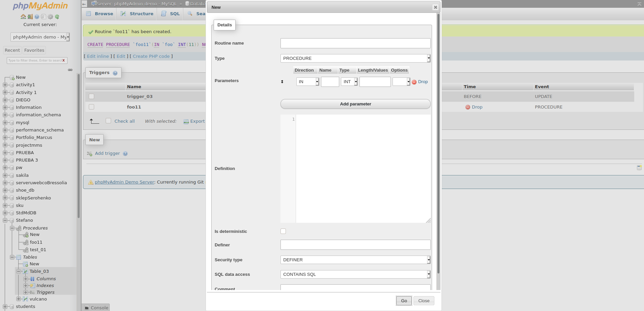Click the Columns icon under Table_03
Image resolution: width=644 pixels, height=311 pixels.
coord(32,279)
